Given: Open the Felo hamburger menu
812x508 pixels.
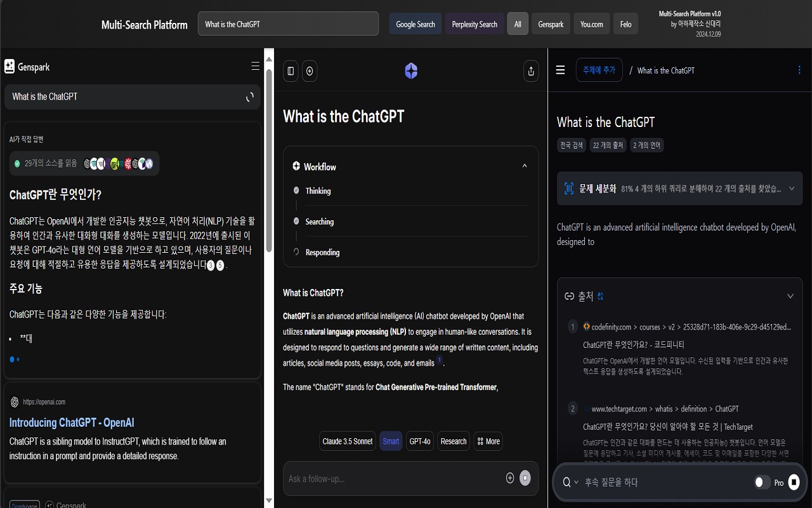Looking at the screenshot, I should click(560, 70).
